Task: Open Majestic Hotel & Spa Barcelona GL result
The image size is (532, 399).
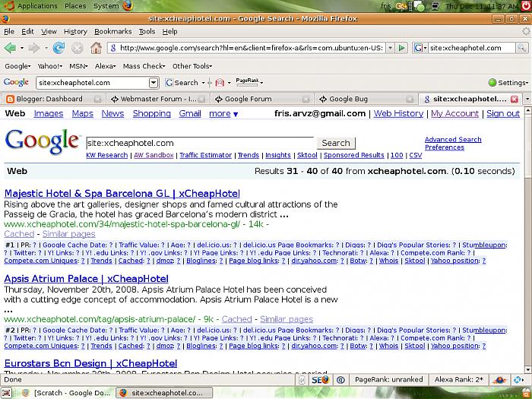Action: tap(122, 193)
